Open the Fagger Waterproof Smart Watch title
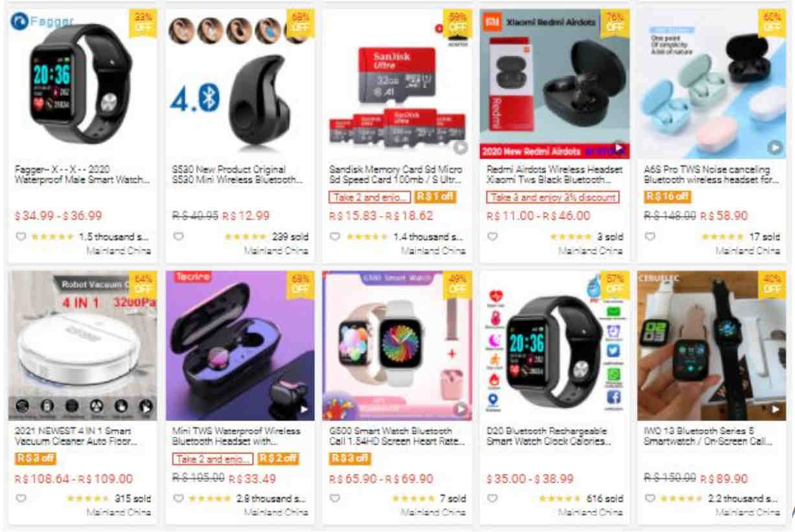795x532 pixels. coord(82,174)
